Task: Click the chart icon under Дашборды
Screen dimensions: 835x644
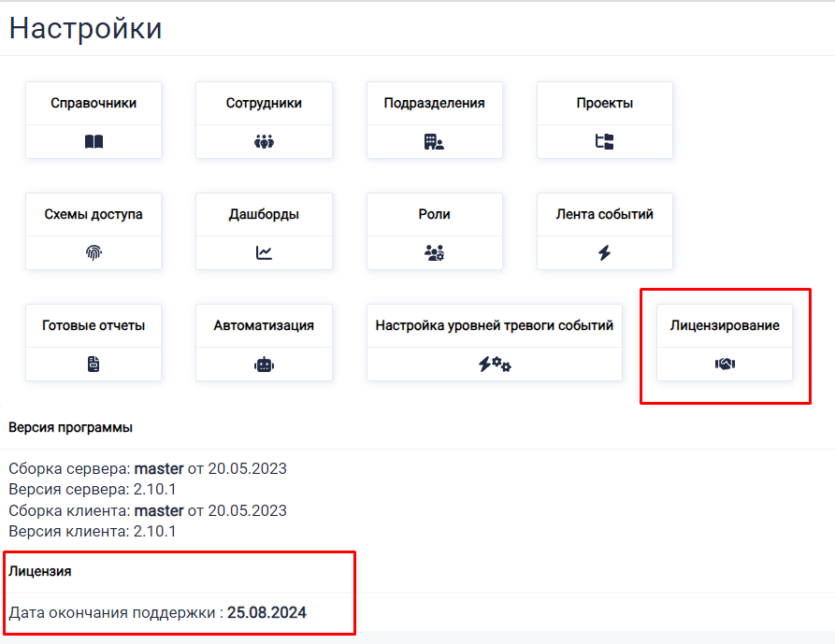Action: click(263, 251)
